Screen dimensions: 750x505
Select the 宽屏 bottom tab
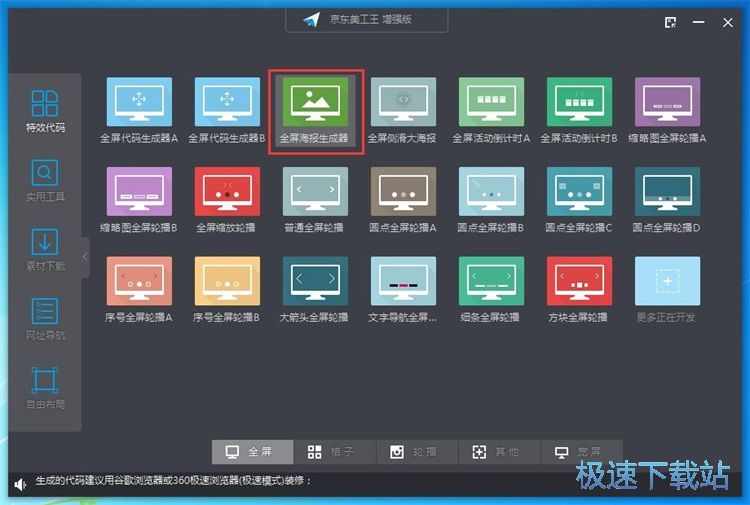pos(579,452)
